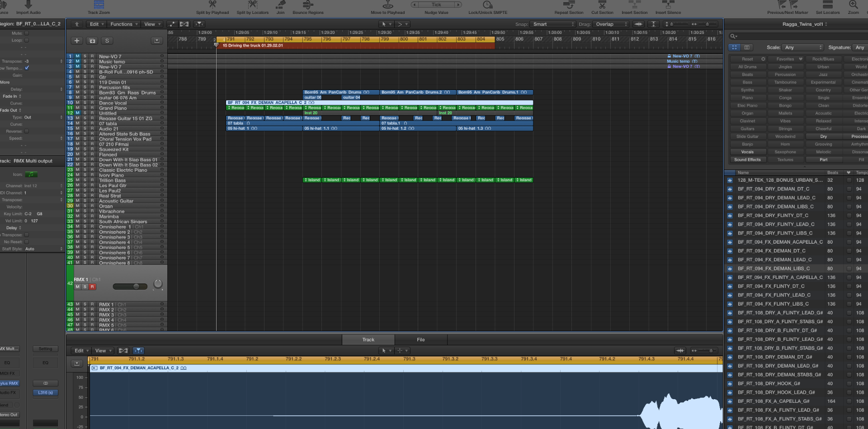The width and height of the screenshot is (868, 429).
Task: Click the show automation icon in tracks menu bar
Action: click(172, 24)
